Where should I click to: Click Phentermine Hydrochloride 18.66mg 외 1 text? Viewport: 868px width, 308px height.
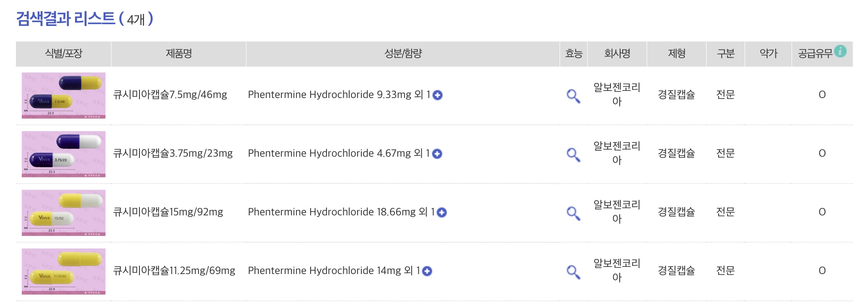coord(341,212)
